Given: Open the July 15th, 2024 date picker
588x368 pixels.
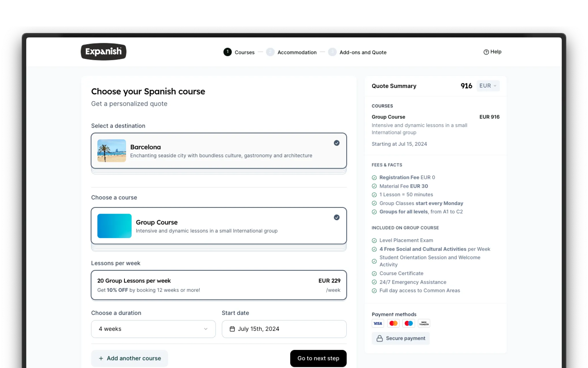Looking at the screenshot, I should [284, 329].
